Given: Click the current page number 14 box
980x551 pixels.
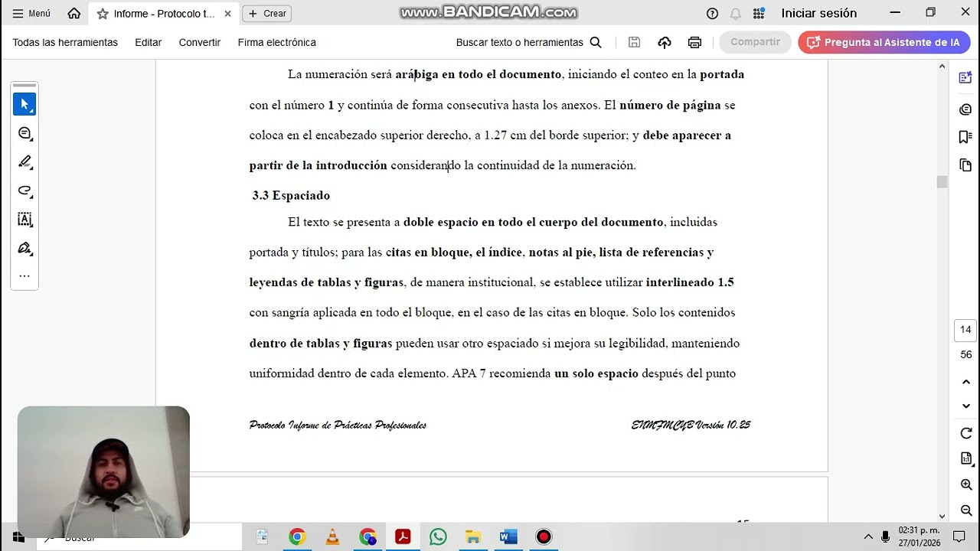Looking at the screenshot, I should pos(965,330).
